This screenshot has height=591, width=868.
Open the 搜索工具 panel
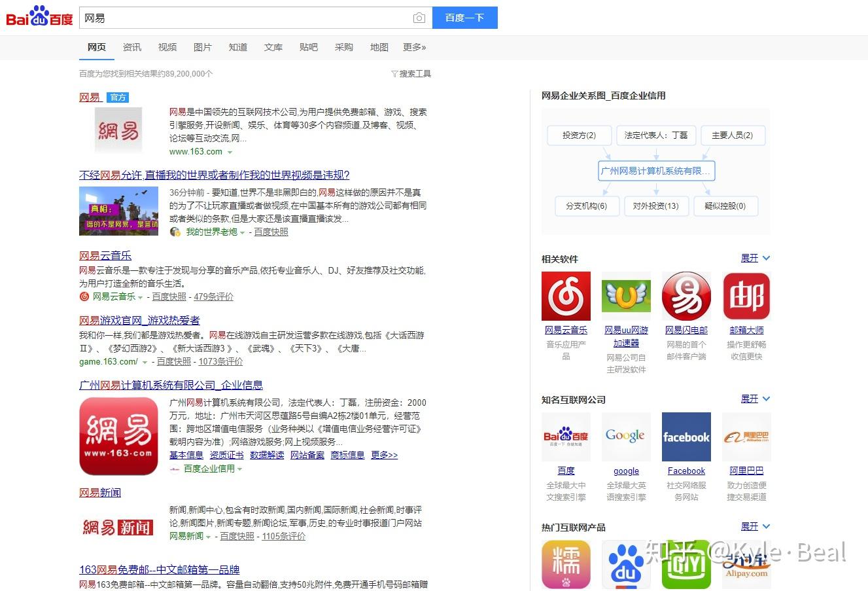pos(410,73)
